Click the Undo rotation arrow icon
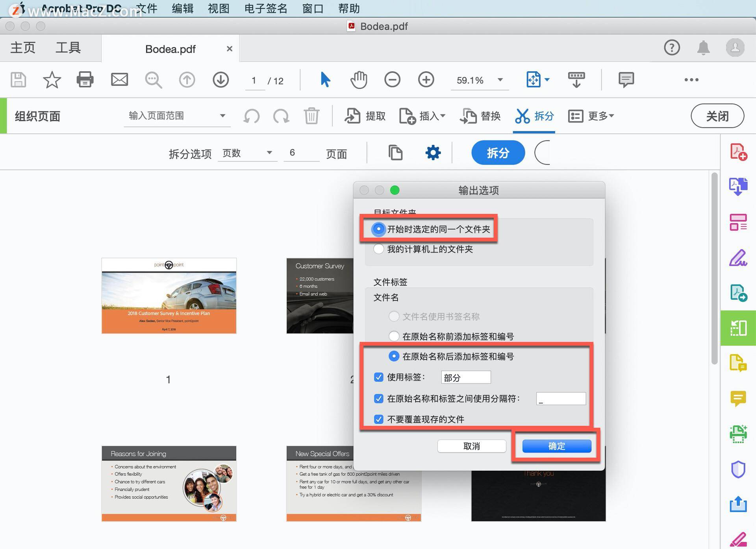This screenshot has width=756, height=549. pos(252,116)
